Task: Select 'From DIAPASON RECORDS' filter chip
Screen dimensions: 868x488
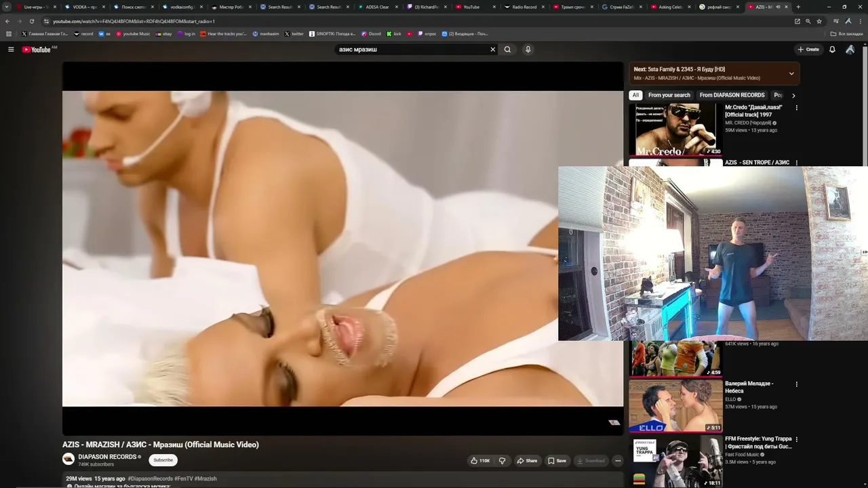Action: click(x=732, y=96)
